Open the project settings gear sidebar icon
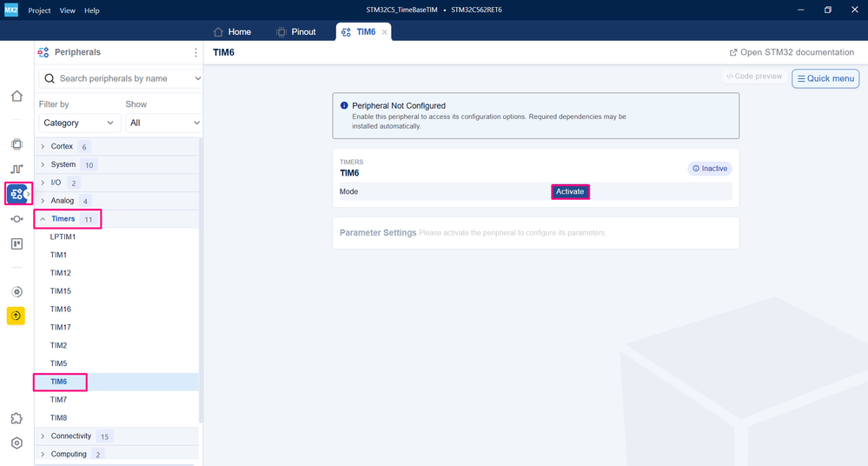868x466 pixels. coord(17,292)
